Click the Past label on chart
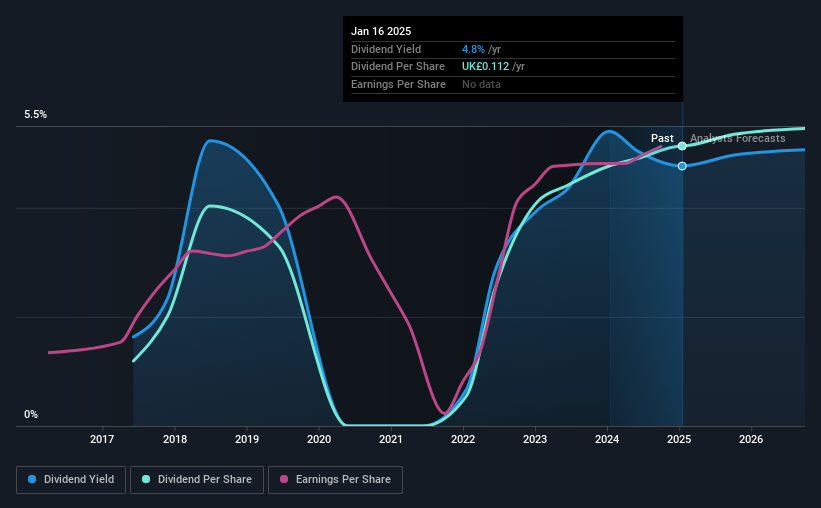Viewport: 821px width, 508px height. tap(662, 138)
